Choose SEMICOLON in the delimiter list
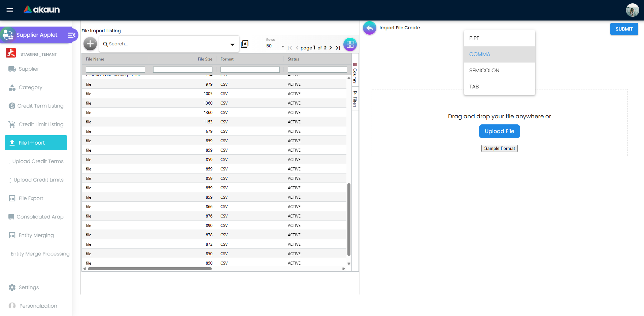Image resolution: width=644 pixels, height=316 pixels. (484, 70)
